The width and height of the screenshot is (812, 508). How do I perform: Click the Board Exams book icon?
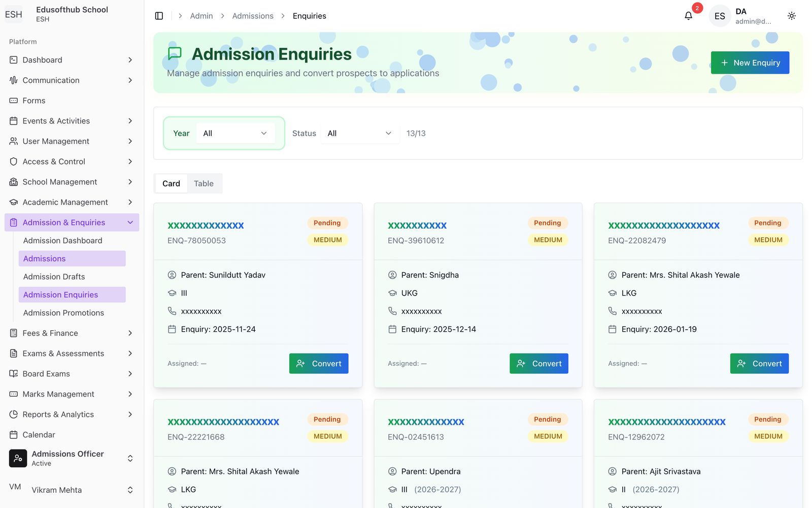(14, 374)
